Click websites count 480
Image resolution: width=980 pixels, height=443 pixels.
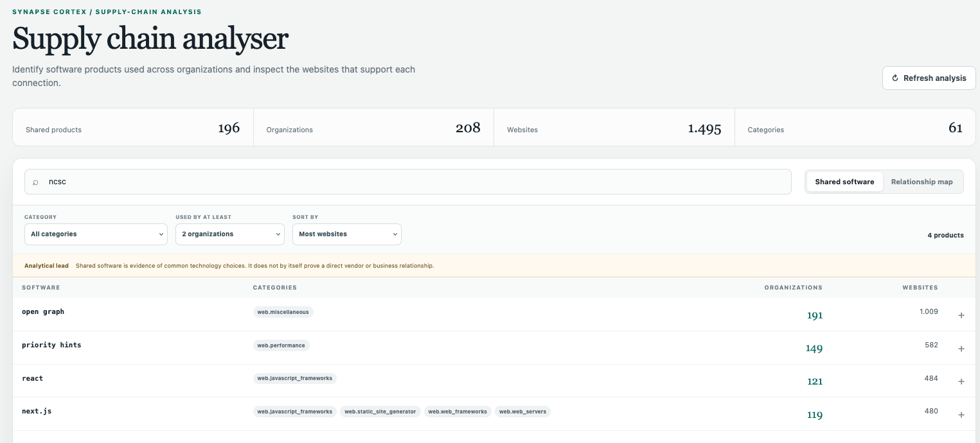(x=931, y=411)
